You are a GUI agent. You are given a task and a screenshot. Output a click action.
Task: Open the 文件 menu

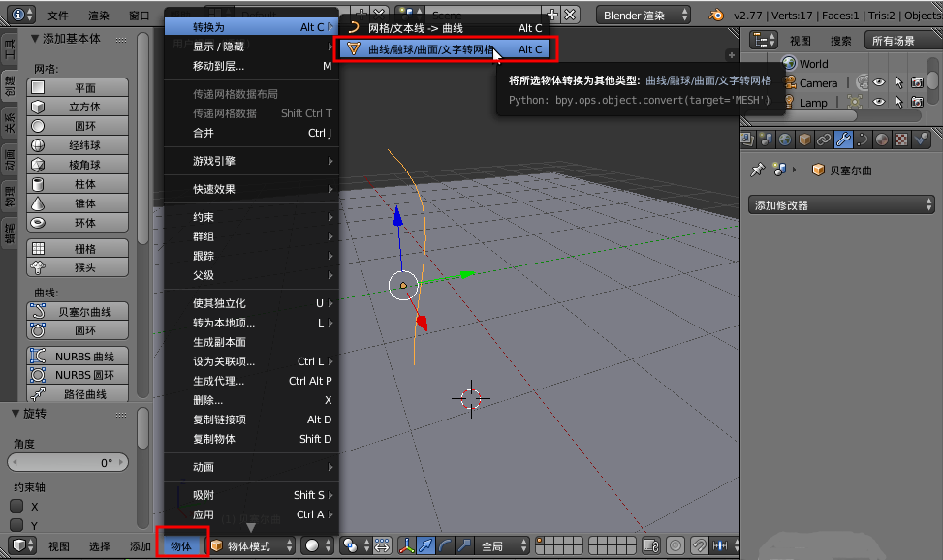[58, 15]
